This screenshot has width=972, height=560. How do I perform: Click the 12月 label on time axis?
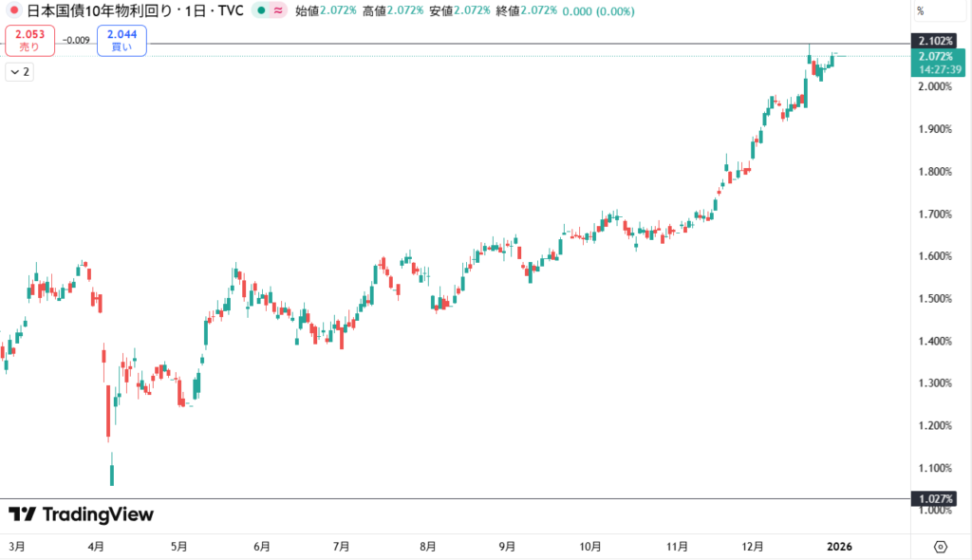coord(753,547)
